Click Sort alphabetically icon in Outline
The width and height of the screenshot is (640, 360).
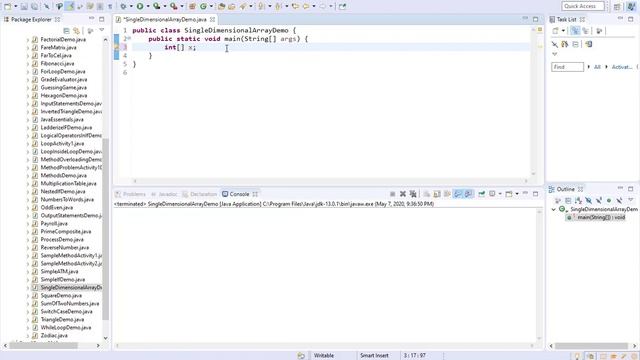[x=578, y=200]
